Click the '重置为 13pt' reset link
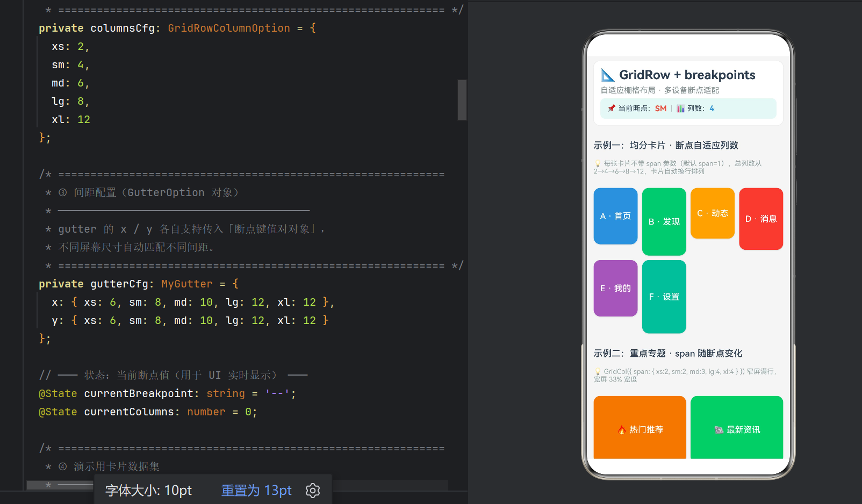The image size is (862, 504). [256, 490]
